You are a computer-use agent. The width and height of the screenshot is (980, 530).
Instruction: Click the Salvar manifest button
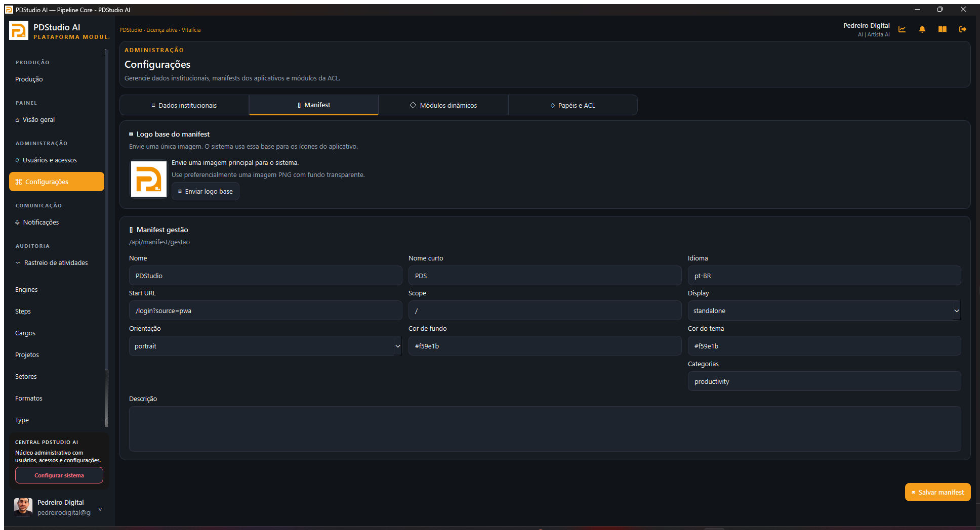[x=937, y=492]
